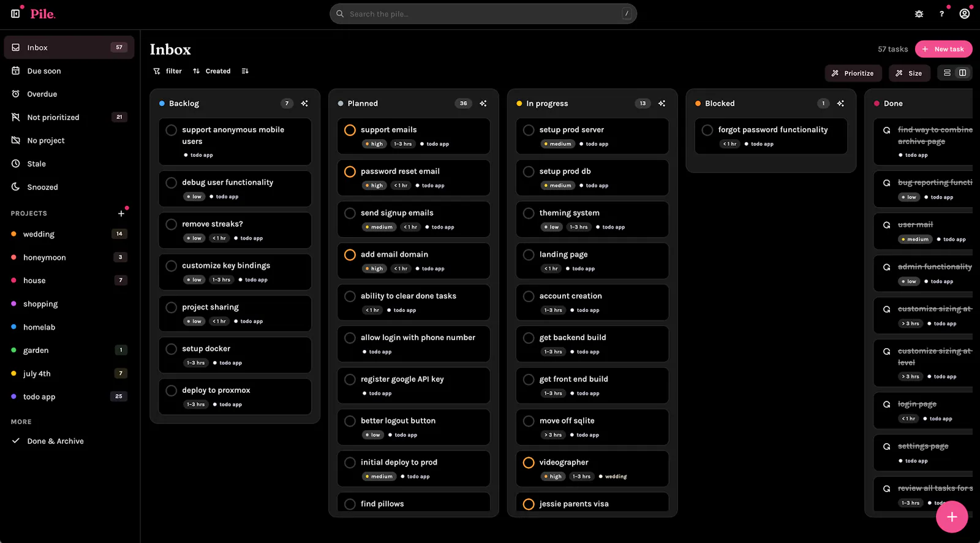Image resolution: width=980 pixels, height=543 pixels.
Task: Click orange dot of july 4th project
Action: coord(13,373)
